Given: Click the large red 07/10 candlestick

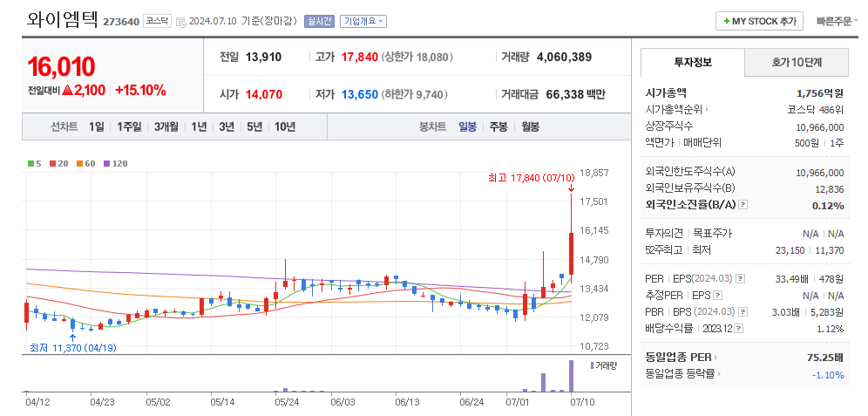Looking at the screenshot, I should tap(571, 253).
